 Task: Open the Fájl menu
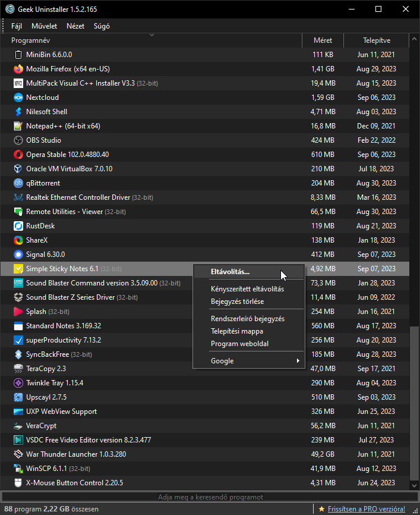[x=17, y=26]
